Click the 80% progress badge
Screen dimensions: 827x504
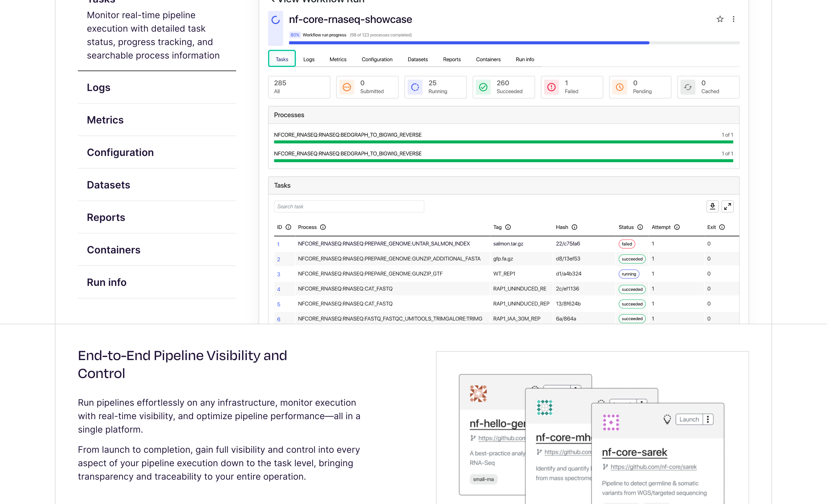295,35
